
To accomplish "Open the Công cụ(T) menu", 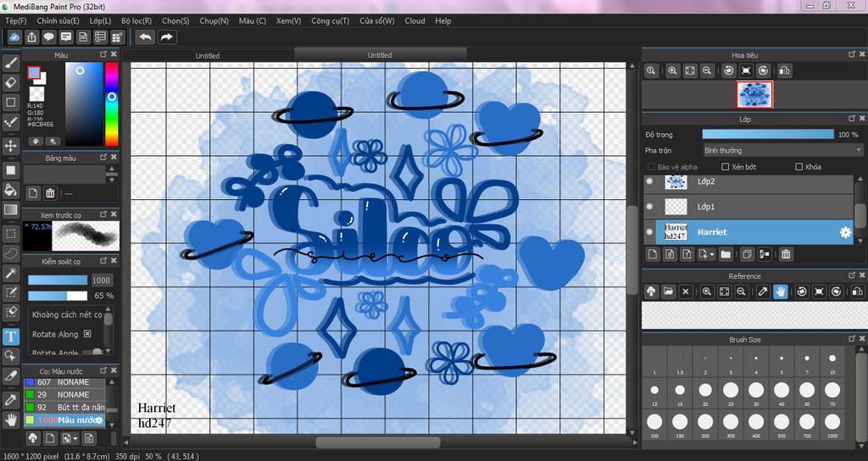I will (x=330, y=20).
